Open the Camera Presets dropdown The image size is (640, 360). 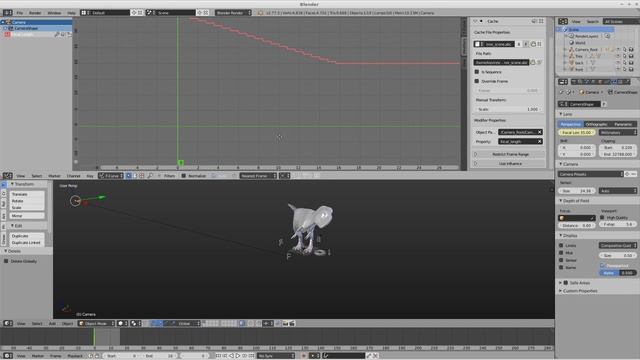coord(591,174)
